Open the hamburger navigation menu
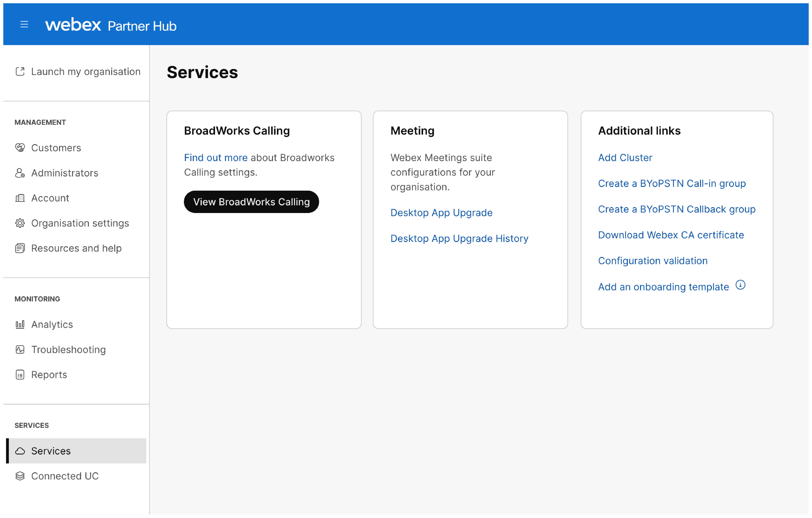The width and height of the screenshot is (812, 518). click(x=24, y=25)
